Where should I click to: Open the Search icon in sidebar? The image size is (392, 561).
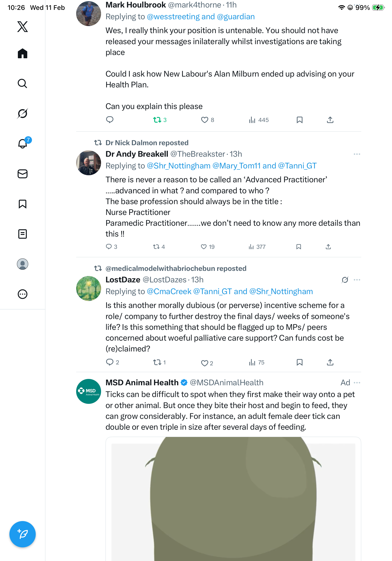(x=23, y=84)
